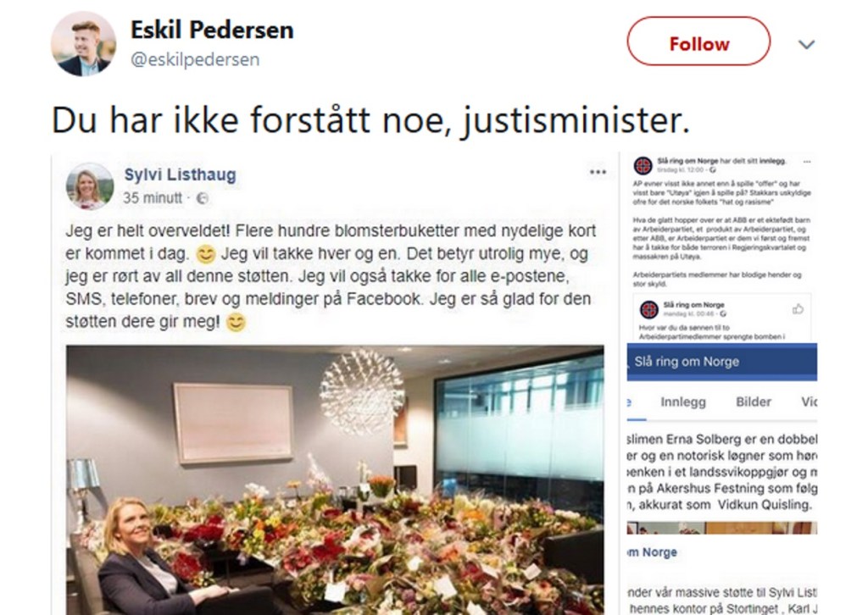Switch to the Innlegg tab
868x615 pixels.
pos(682,402)
